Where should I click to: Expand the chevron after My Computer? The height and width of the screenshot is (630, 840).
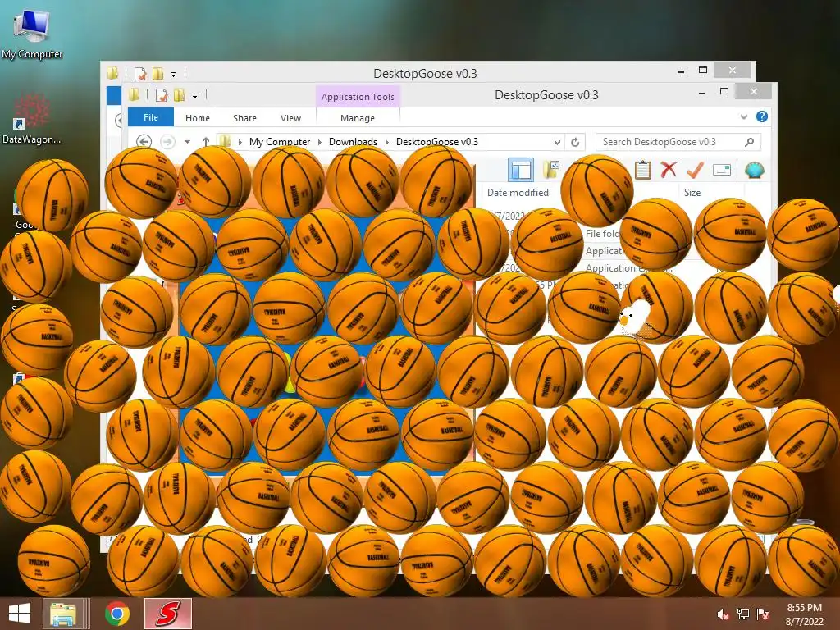pyautogui.click(x=320, y=142)
